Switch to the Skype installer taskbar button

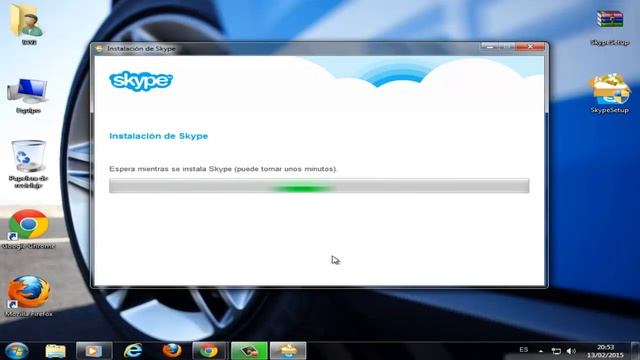click(x=288, y=351)
